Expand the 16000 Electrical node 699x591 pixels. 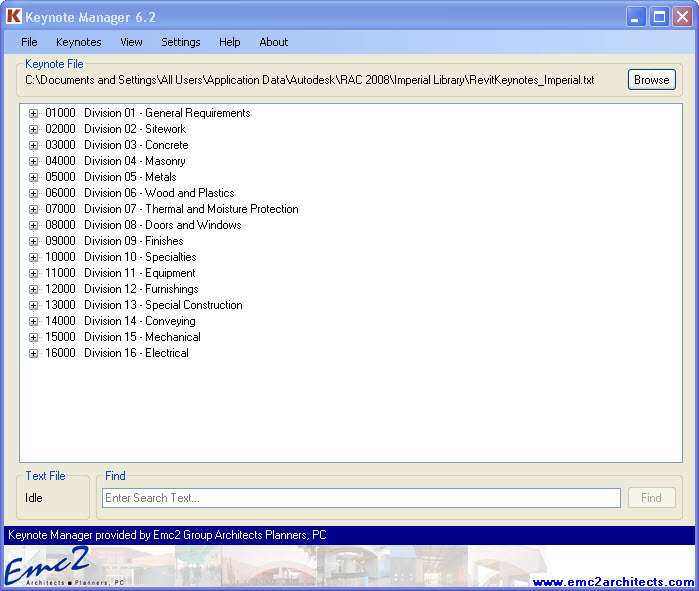pos(33,353)
